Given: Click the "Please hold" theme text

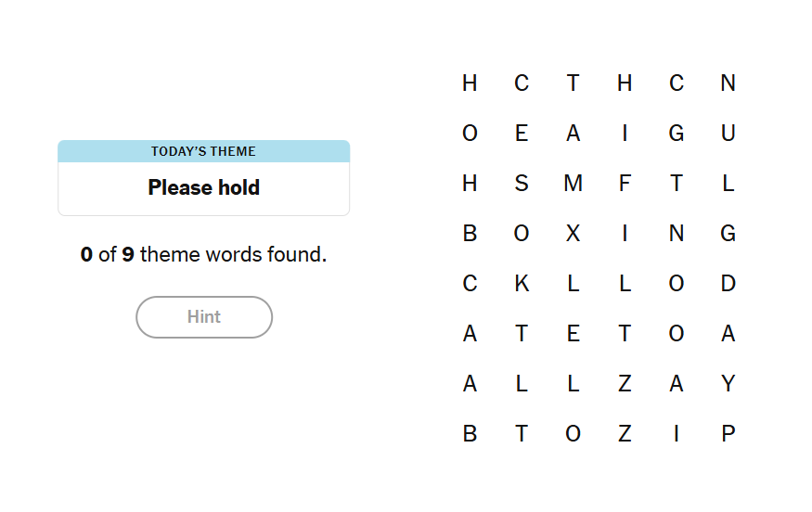Looking at the screenshot, I should (203, 187).
